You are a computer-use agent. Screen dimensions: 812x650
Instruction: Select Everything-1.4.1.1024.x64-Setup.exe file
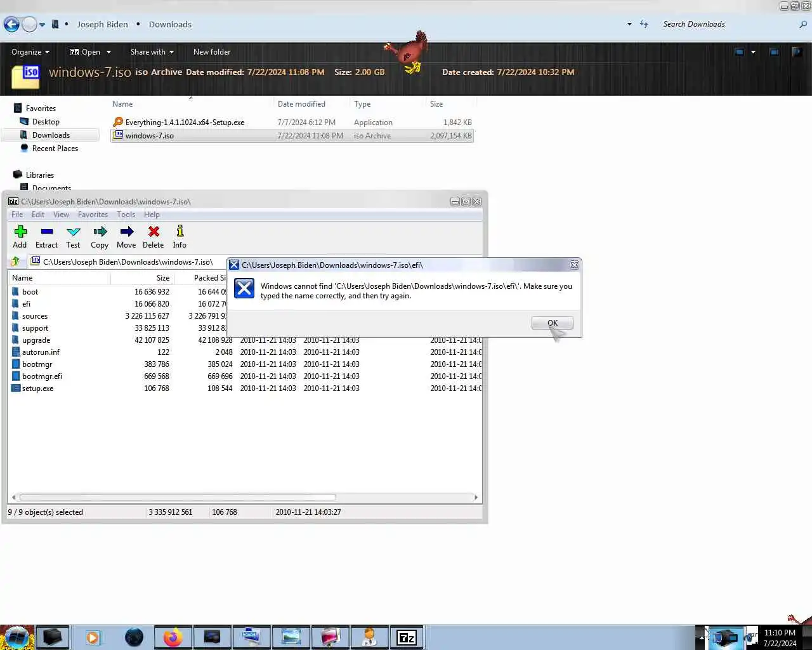[292, 123]
